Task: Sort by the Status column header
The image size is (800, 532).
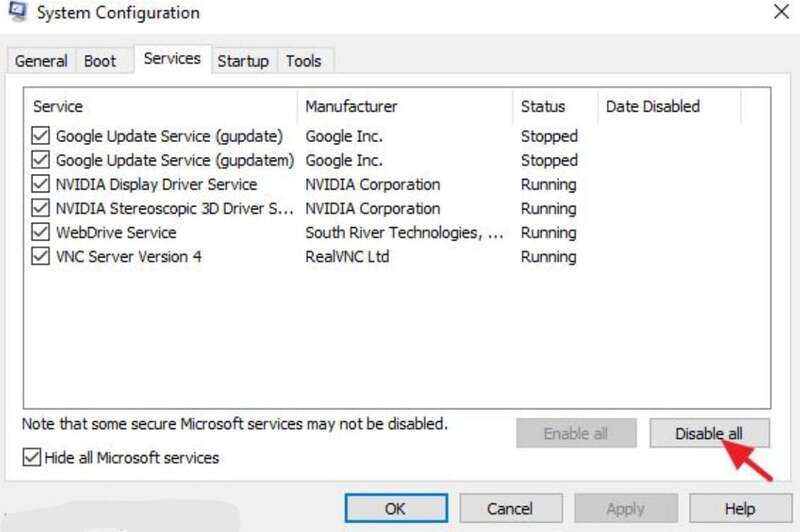Action: [x=555, y=106]
